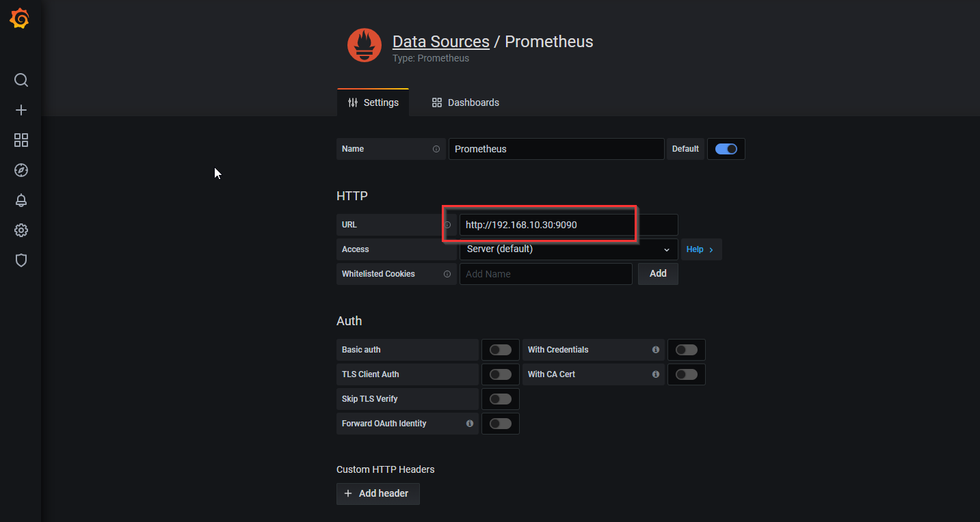Open the Alerting bell icon

(x=21, y=200)
